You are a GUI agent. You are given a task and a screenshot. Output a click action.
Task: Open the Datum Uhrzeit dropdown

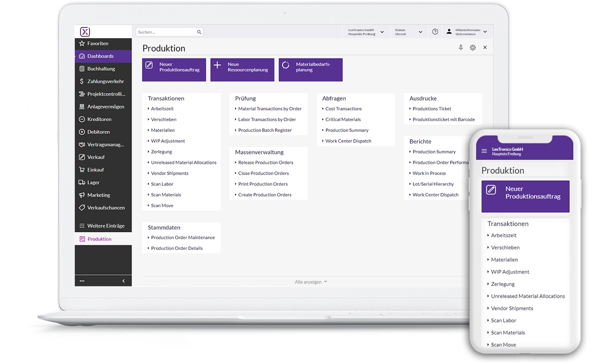click(420, 32)
